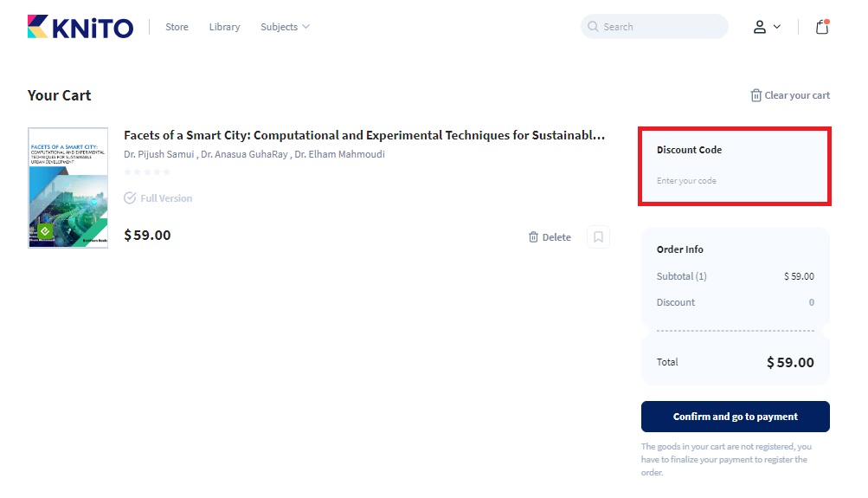Select author Dr. Anasua GuhaRay
The image size is (868, 498).
(243, 154)
